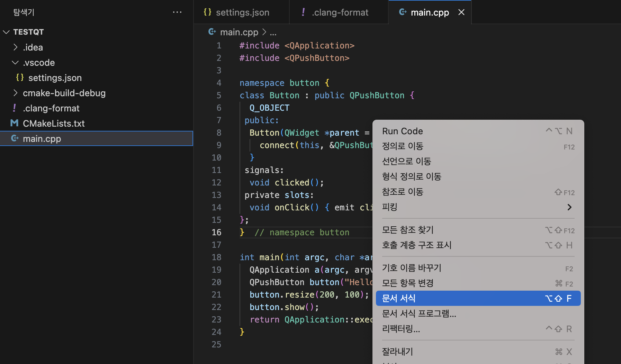Switch to the settings.json tab
The image size is (621, 364).
[241, 12]
